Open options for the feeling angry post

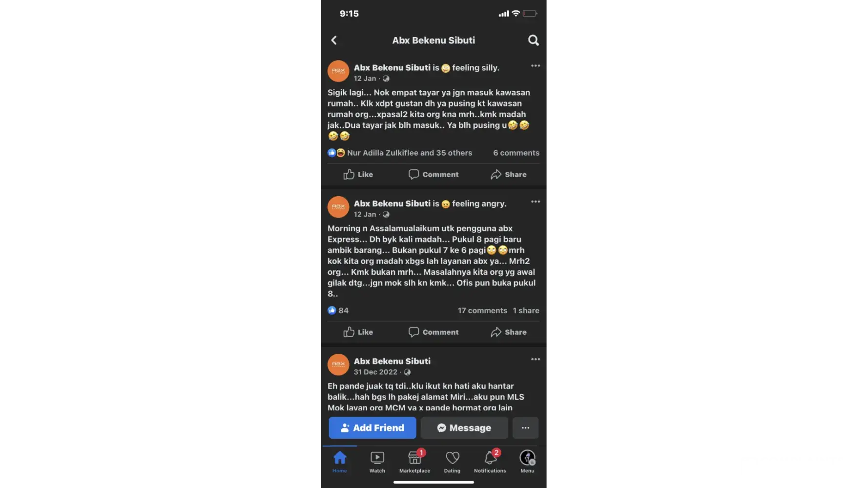[x=536, y=202]
